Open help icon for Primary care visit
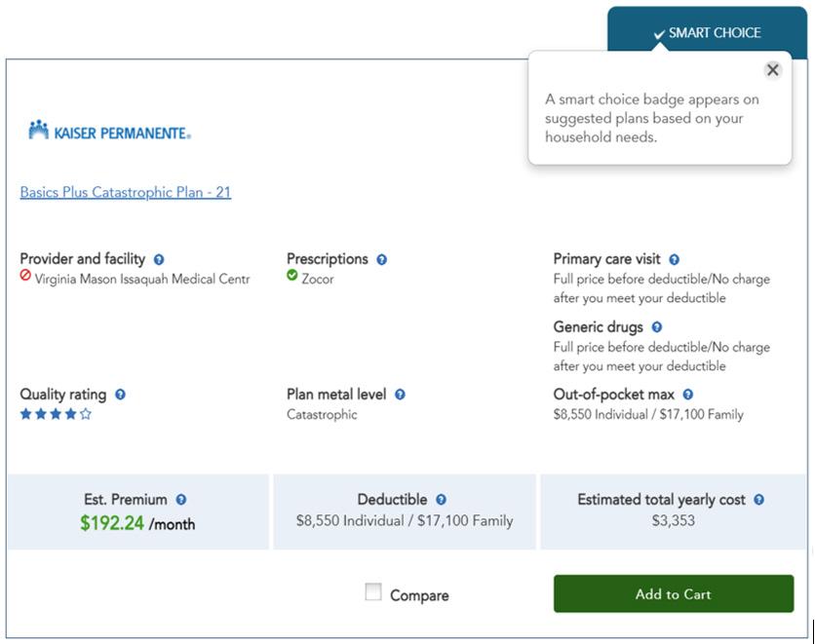Image resolution: width=815 pixels, height=644 pixels. click(x=675, y=260)
